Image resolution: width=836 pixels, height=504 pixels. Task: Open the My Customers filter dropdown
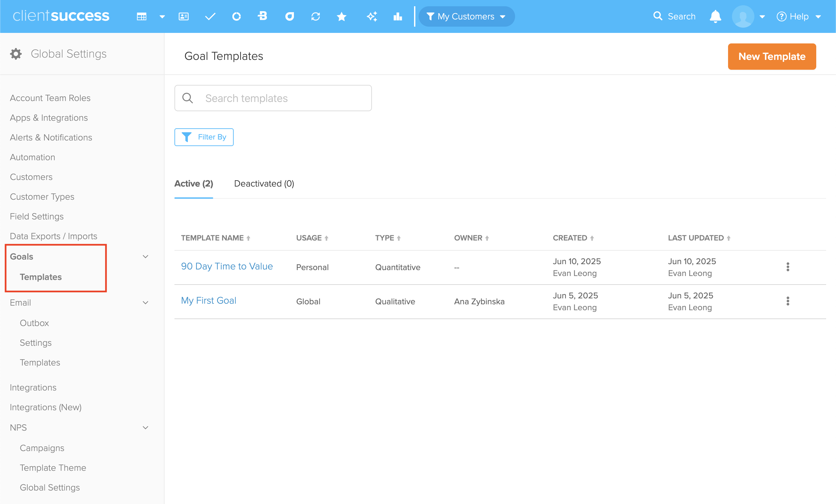(466, 16)
